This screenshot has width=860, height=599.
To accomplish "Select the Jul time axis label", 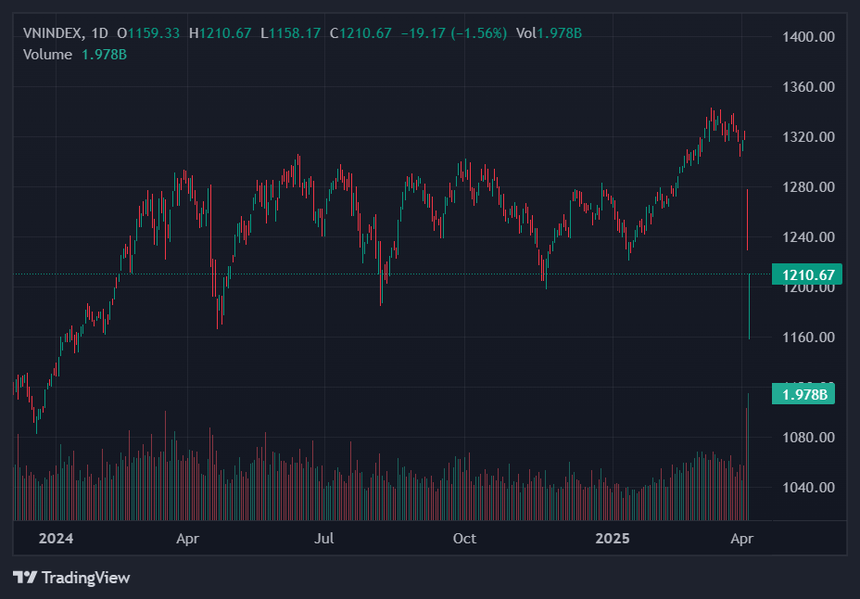I will coord(323,538).
